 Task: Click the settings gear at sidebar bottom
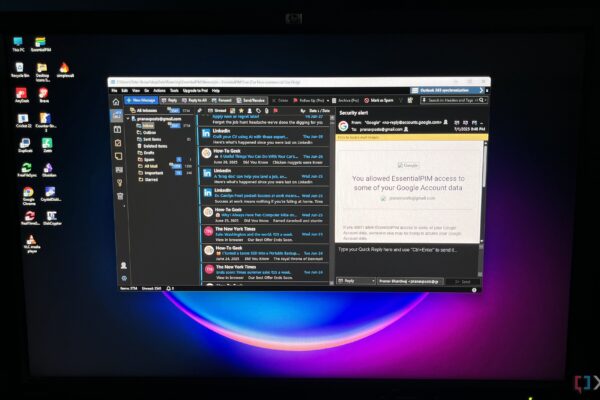pyautogui.click(x=124, y=278)
